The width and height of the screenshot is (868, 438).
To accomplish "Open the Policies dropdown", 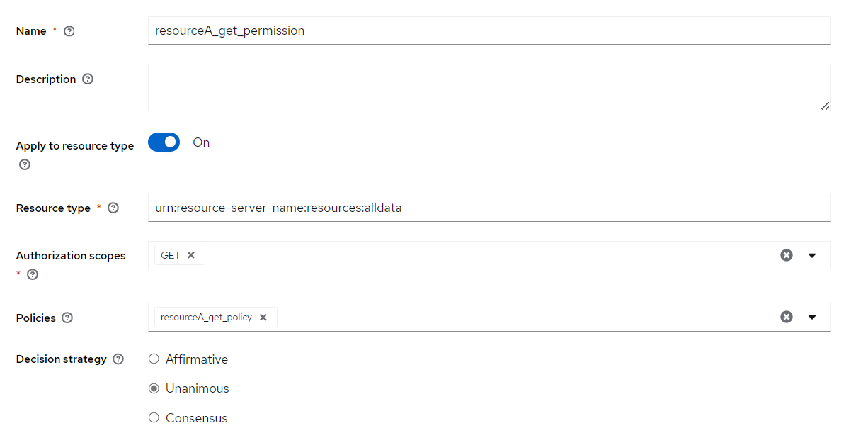I will coord(812,317).
